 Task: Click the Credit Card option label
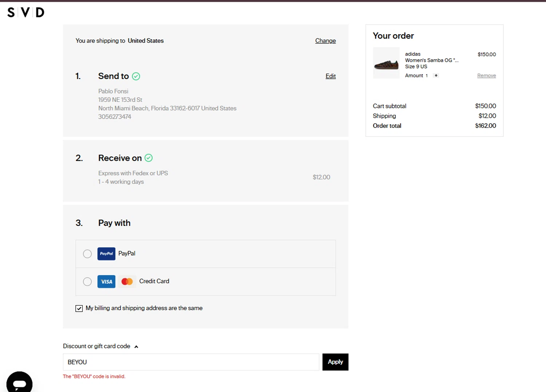click(x=154, y=281)
